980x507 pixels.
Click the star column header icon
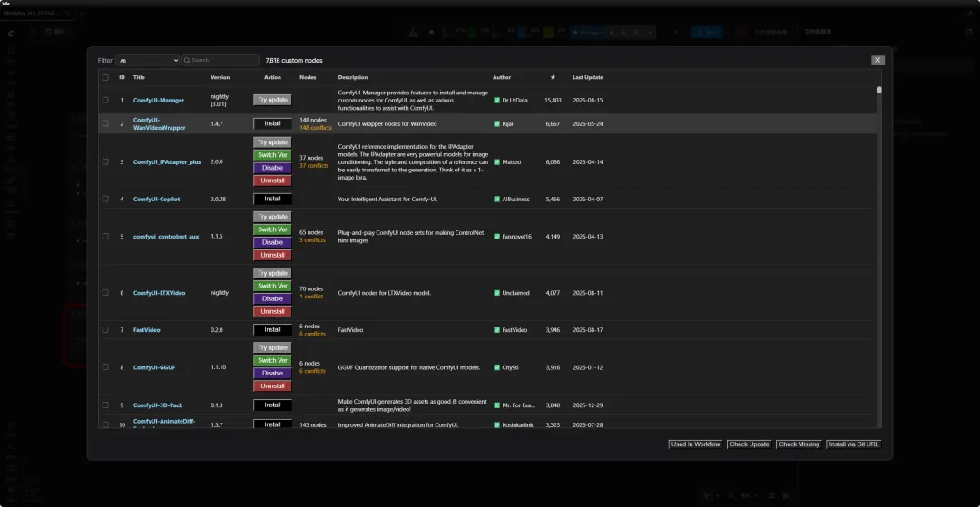[x=553, y=77]
